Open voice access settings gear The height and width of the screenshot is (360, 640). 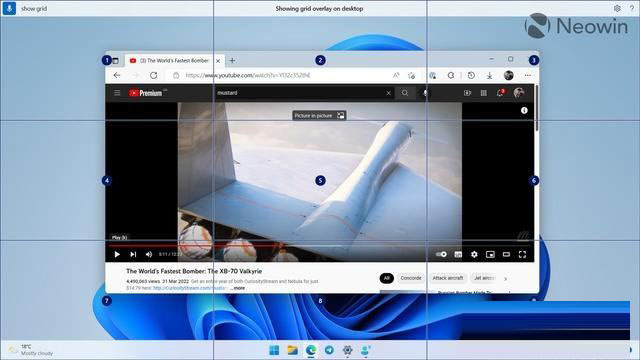(617, 8)
